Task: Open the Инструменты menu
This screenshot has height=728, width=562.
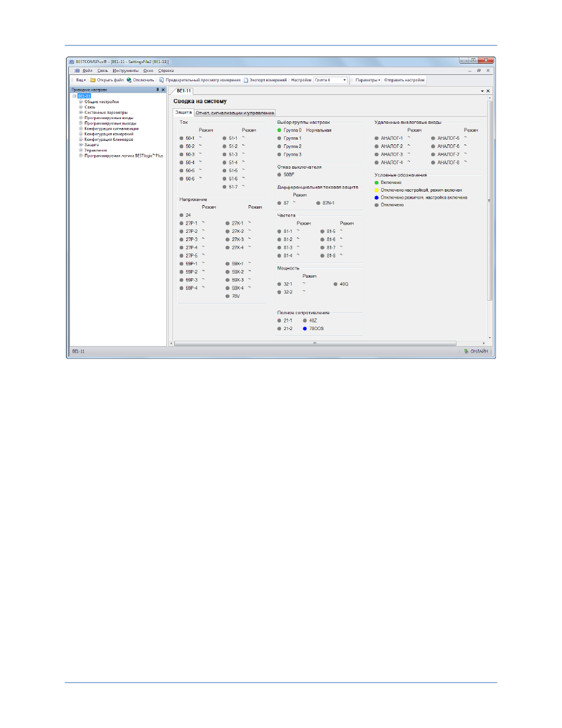Action: click(125, 71)
